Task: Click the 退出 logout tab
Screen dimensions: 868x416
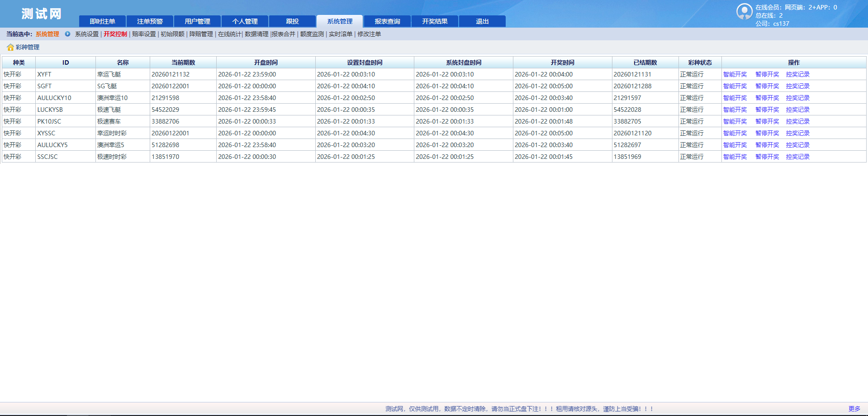Action: [482, 21]
